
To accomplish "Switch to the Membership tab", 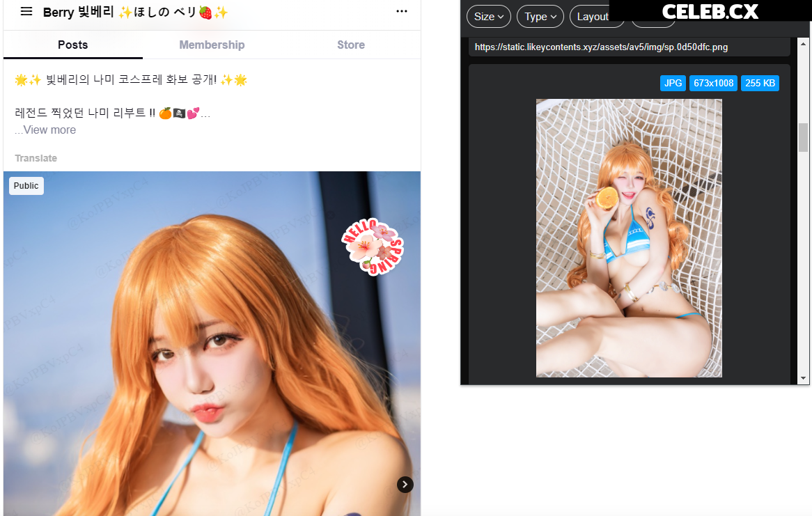I will coord(212,45).
